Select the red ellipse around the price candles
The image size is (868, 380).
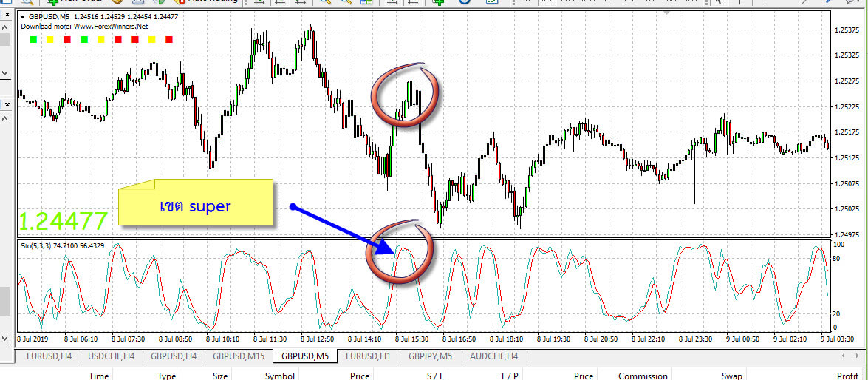tap(405, 97)
